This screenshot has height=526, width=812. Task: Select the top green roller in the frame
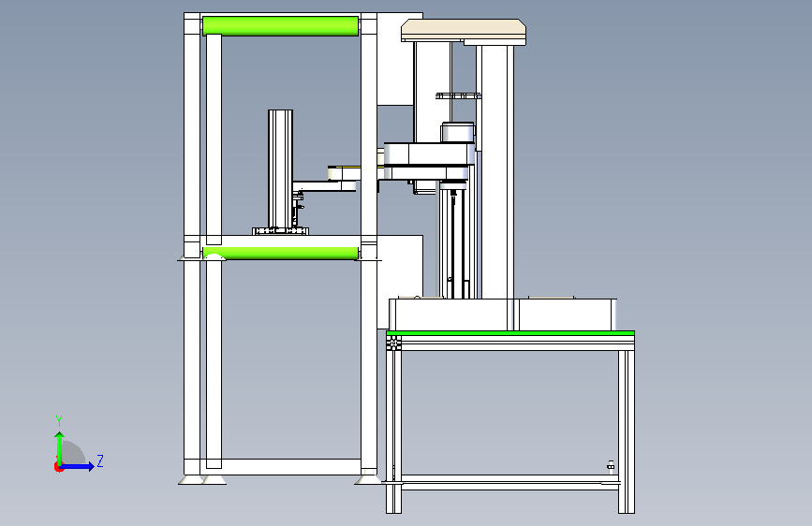click(x=280, y=26)
